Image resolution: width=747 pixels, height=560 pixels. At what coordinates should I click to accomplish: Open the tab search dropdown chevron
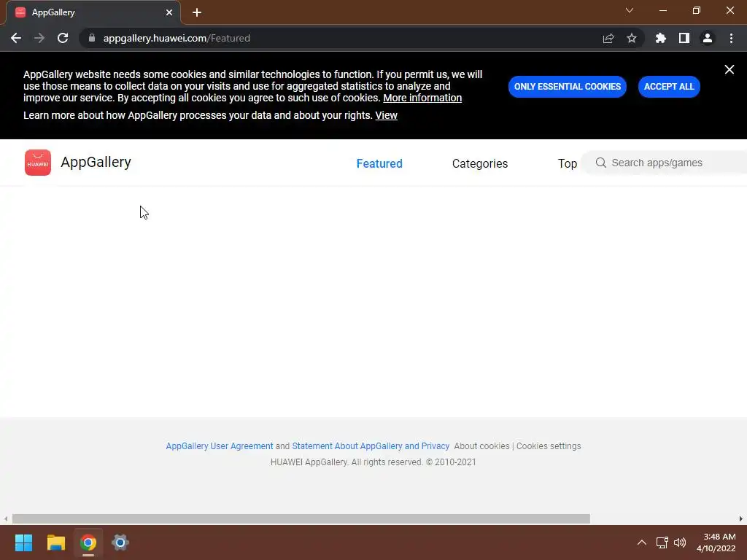pos(630,10)
